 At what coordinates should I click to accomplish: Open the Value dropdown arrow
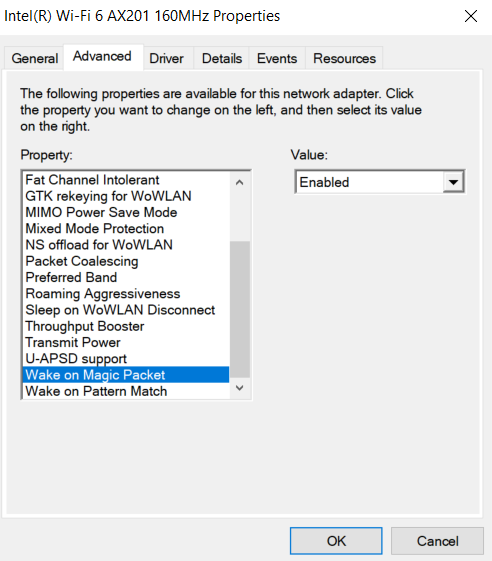click(453, 182)
